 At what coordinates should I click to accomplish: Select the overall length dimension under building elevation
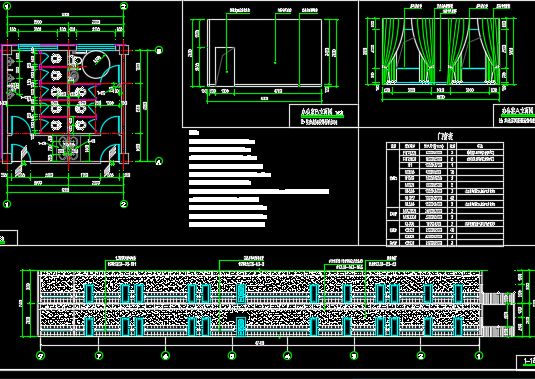[259, 344]
